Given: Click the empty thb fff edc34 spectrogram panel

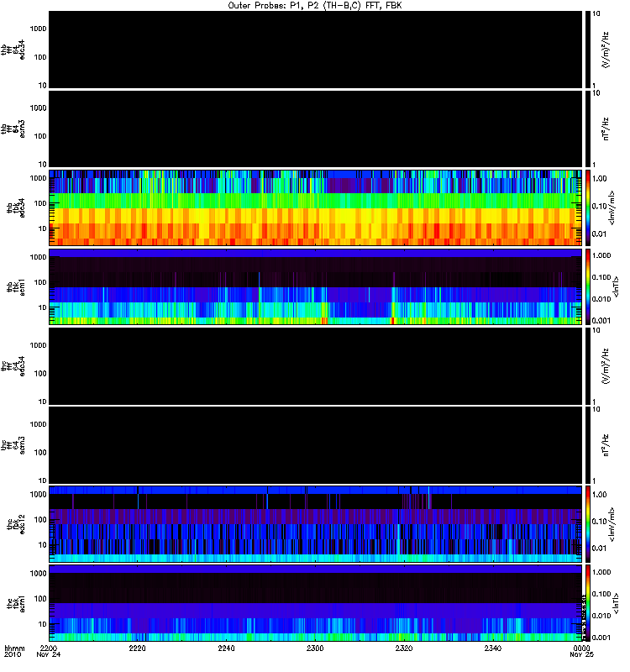Looking at the screenshot, I should point(316,50).
